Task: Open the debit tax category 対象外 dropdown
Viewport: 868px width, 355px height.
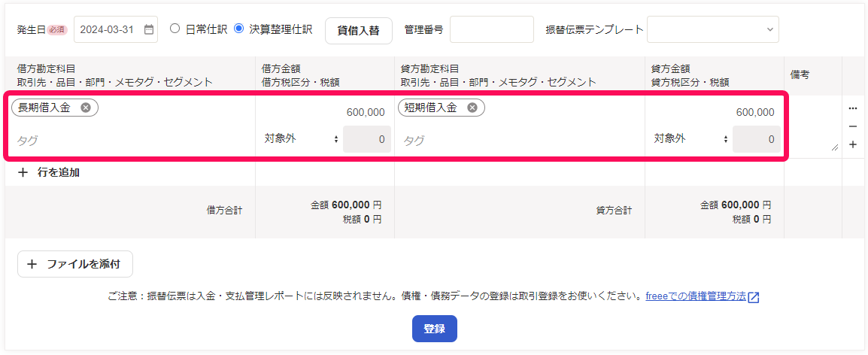Action: (x=301, y=139)
